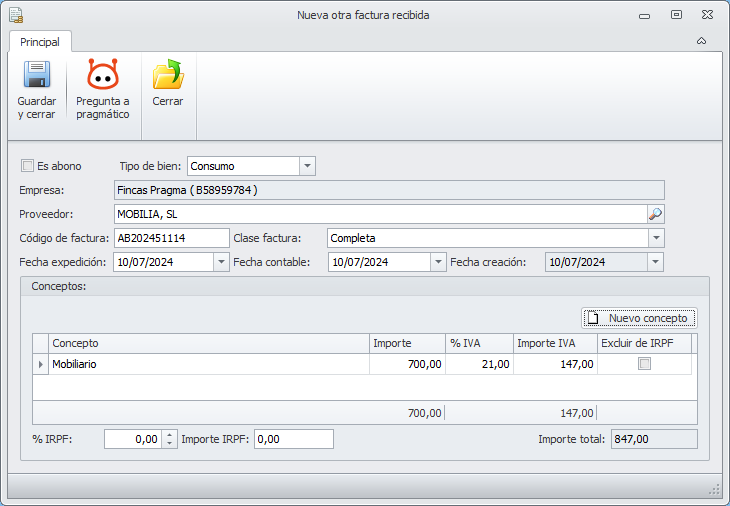Click the Tipo de bien value Consumo
730x506 pixels.
[212, 166]
